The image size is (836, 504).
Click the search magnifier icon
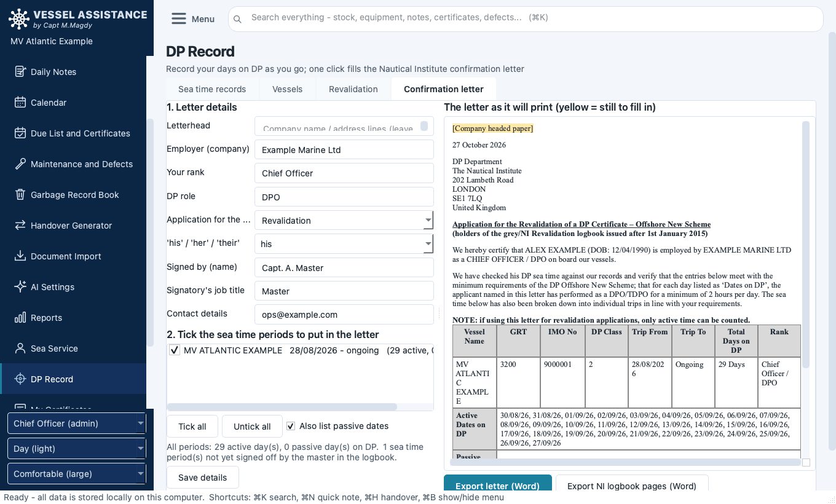(238, 19)
